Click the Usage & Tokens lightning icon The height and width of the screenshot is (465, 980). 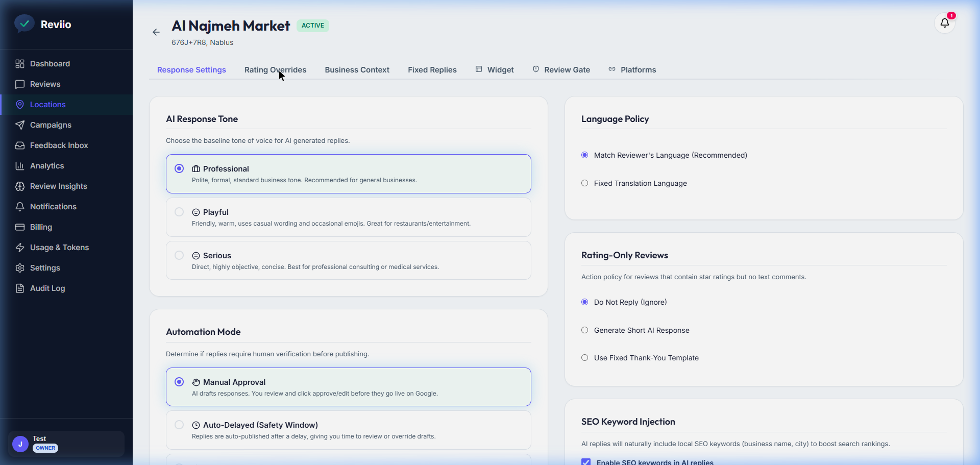click(x=20, y=248)
